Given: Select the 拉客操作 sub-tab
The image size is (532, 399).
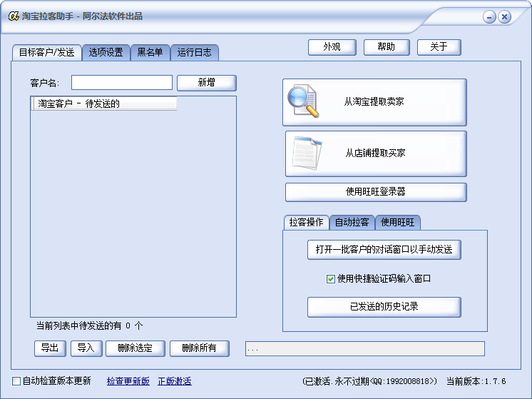Looking at the screenshot, I should click(306, 223).
